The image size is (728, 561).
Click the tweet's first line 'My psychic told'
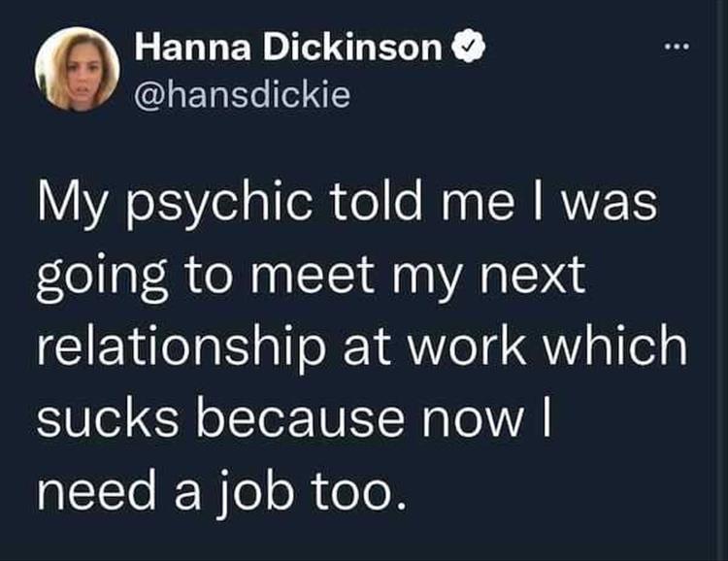point(229,205)
